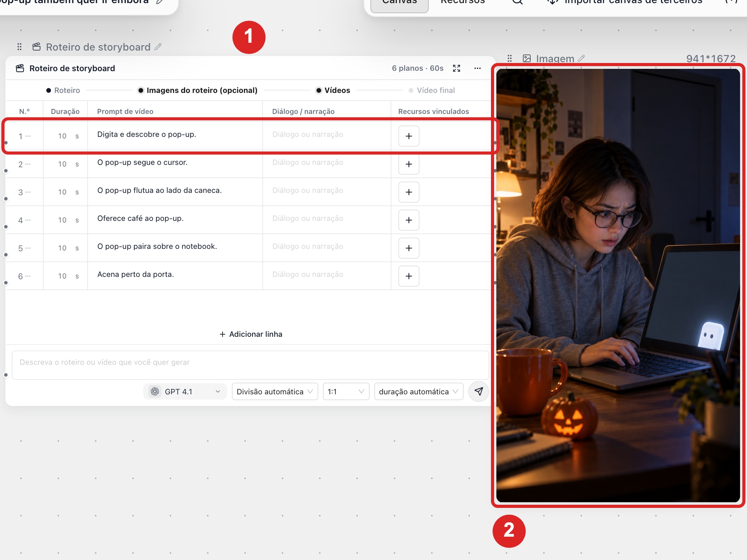The image size is (747, 560).
Task: Open the storyboard panel more options menu
Action: click(477, 68)
